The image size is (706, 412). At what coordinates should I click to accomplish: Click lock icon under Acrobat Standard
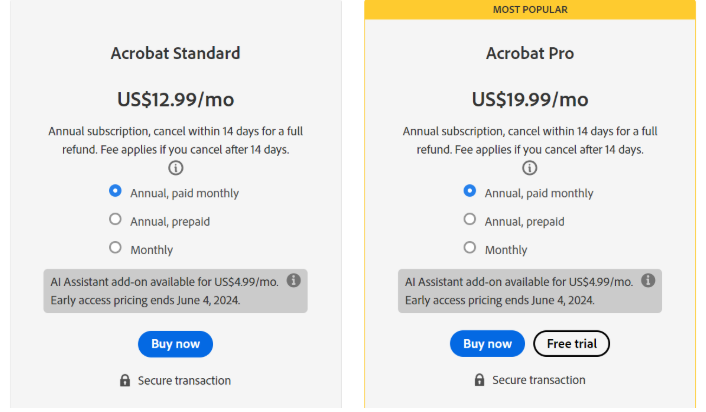tap(125, 380)
